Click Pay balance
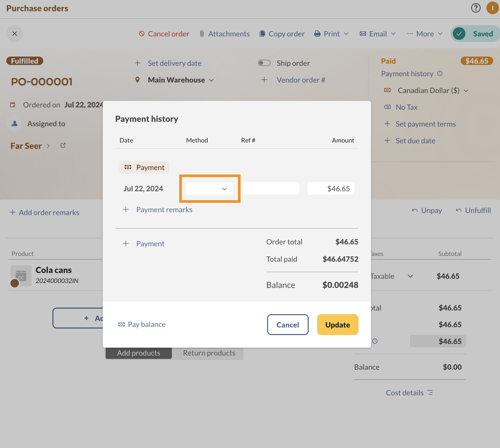 [x=142, y=324]
